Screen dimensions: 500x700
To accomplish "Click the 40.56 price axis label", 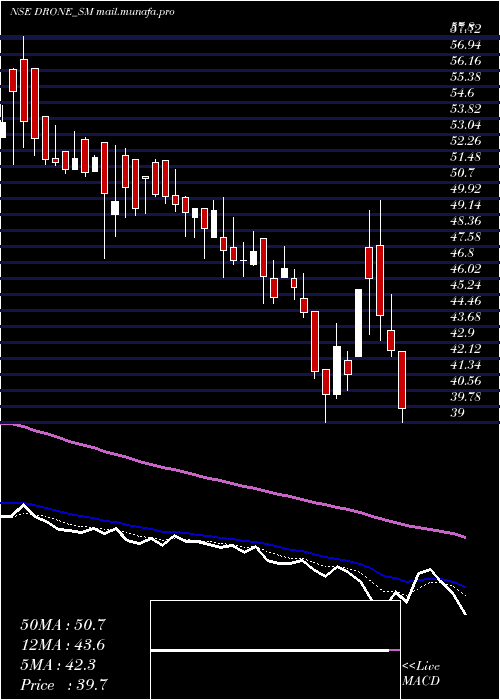I will (466, 381).
